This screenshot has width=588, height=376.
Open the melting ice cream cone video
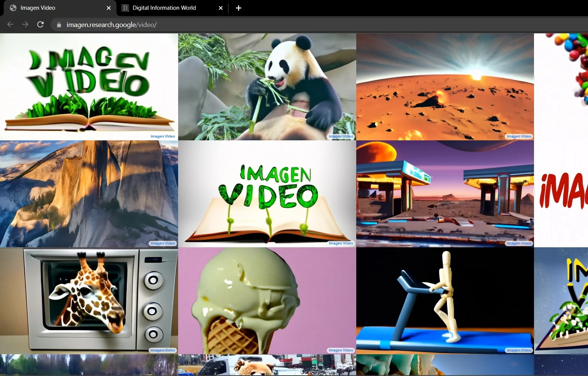[267, 301]
